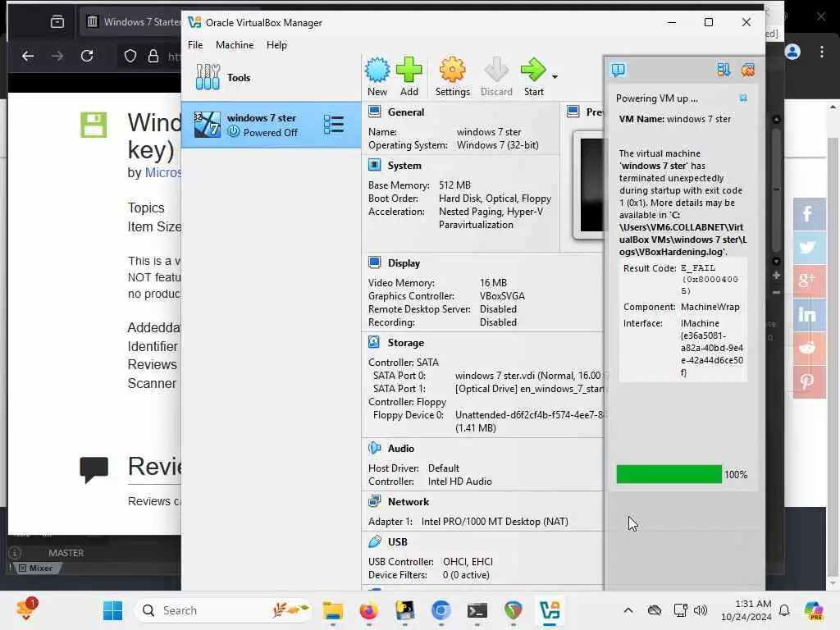The width and height of the screenshot is (840, 630).
Task: Click the browser profile avatar icon
Action: point(792,52)
